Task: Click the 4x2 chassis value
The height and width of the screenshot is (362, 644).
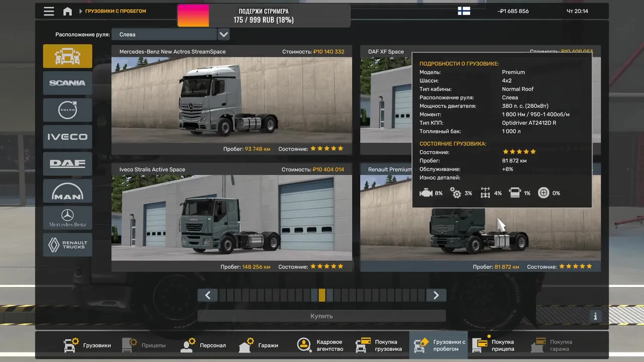Action: point(507,80)
